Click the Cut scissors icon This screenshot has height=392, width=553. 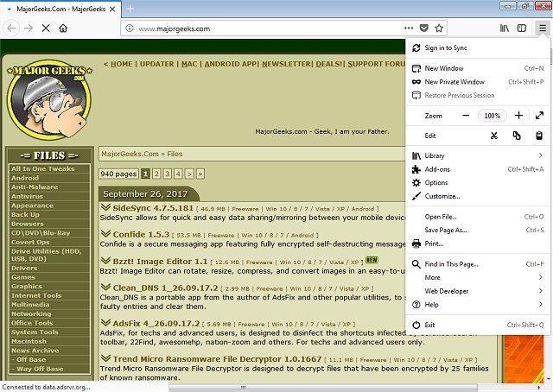(x=494, y=136)
